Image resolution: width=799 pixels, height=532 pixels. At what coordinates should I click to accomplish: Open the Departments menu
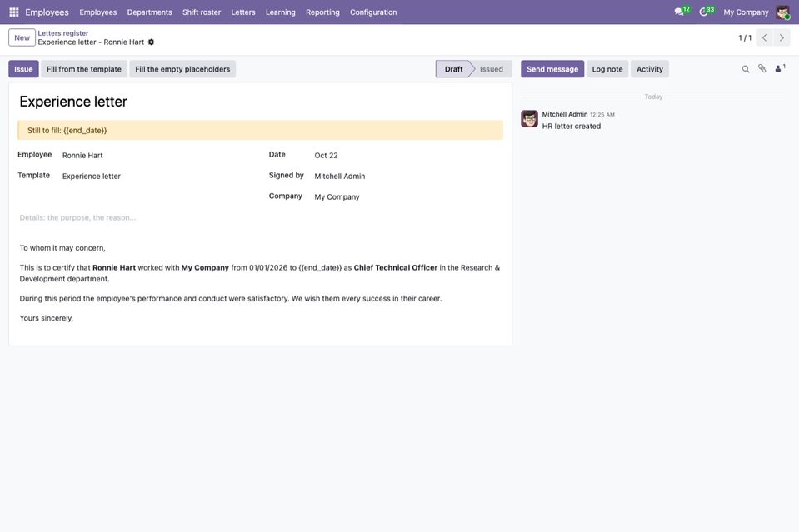tap(150, 12)
